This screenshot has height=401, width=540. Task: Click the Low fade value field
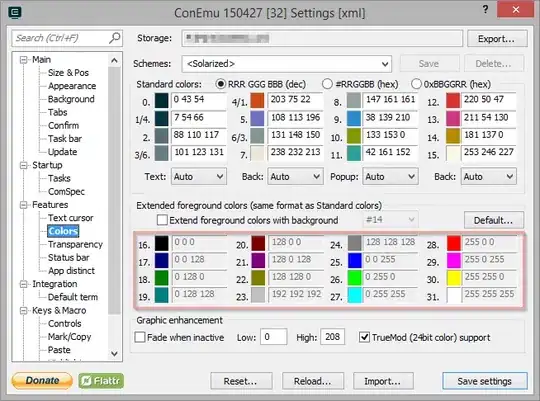[273, 337]
